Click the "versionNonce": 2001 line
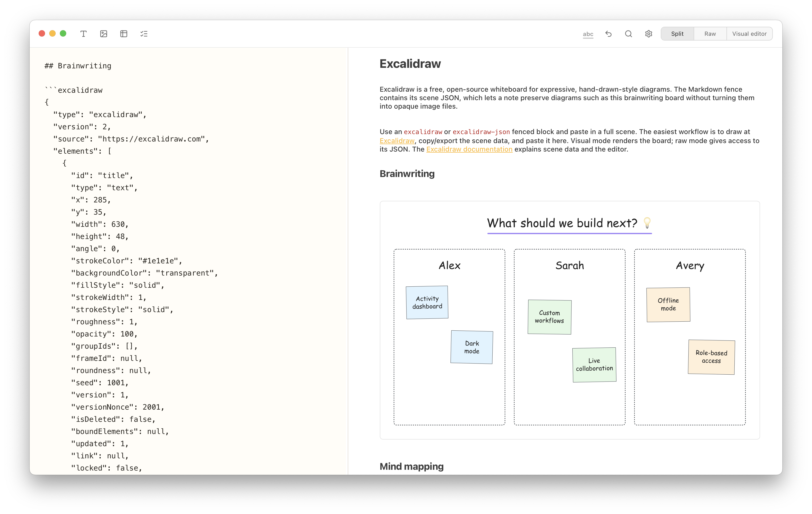 click(118, 407)
